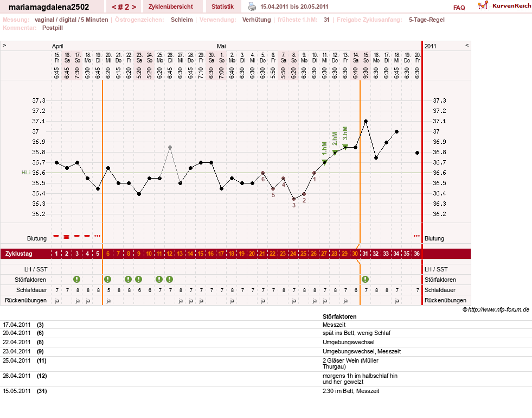Select cycle day 31 cell
The image size is (532, 418).
tap(365, 254)
